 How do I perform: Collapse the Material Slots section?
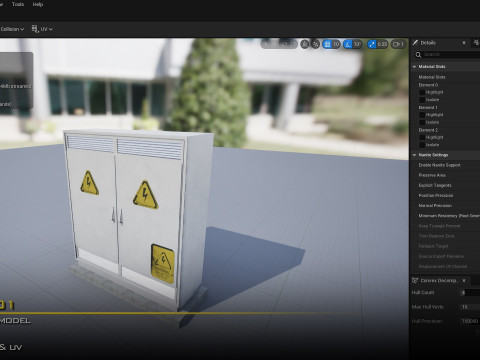point(414,67)
